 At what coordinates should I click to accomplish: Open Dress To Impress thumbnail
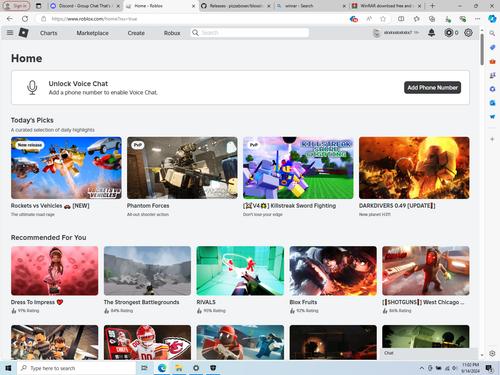[x=55, y=271]
